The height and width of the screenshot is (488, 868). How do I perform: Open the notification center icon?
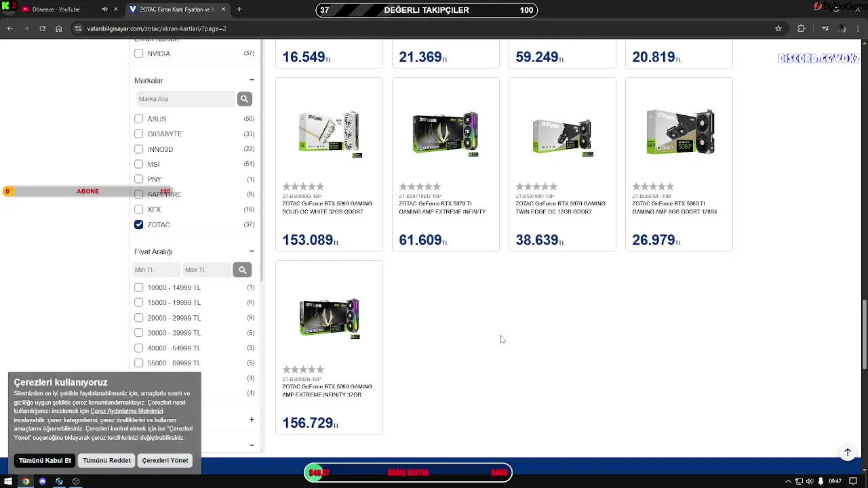coord(854,481)
